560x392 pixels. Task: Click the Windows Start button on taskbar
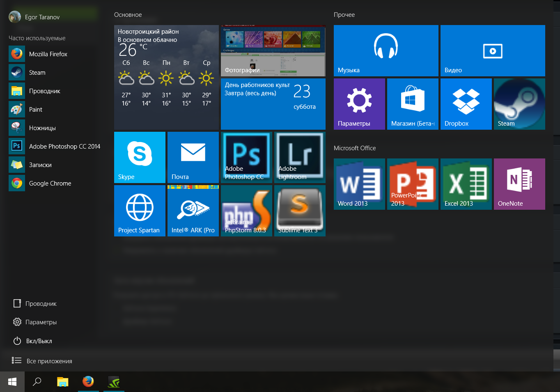click(x=12, y=382)
